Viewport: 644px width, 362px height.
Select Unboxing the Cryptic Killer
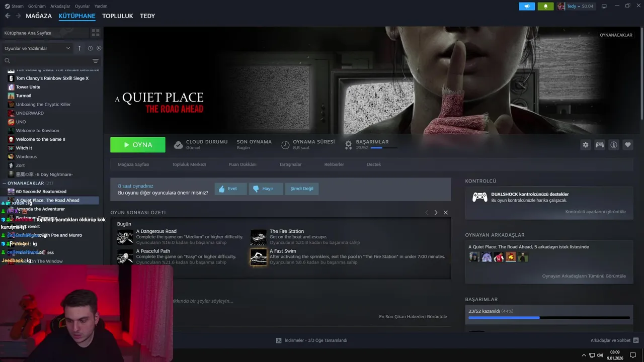tap(43, 104)
